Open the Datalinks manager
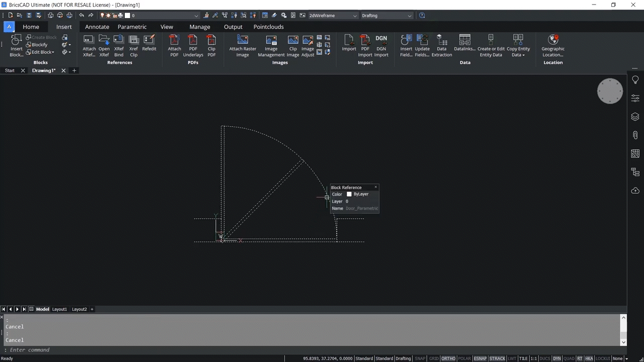 (464, 43)
